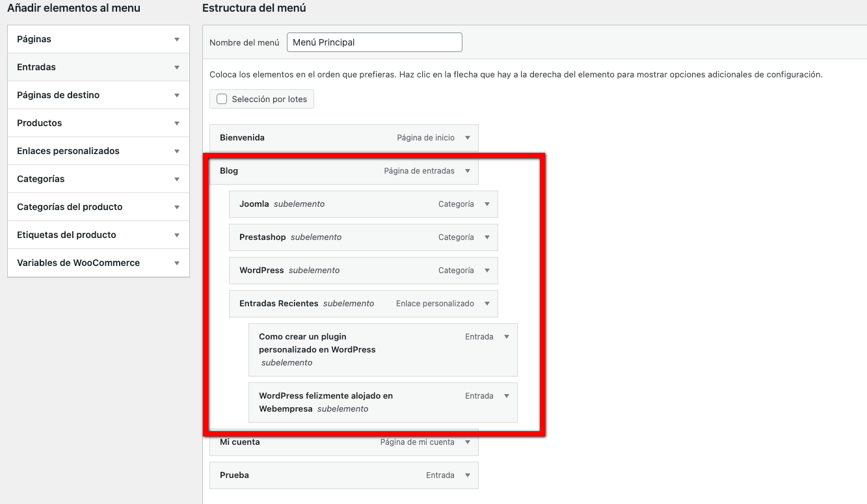Screen dimensions: 867x504
Task: Click the Entradas Recientes title
Action: tap(279, 304)
